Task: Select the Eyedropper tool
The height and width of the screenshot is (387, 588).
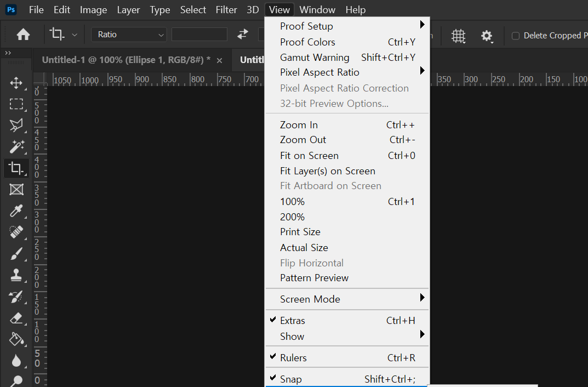Action: pyautogui.click(x=16, y=210)
